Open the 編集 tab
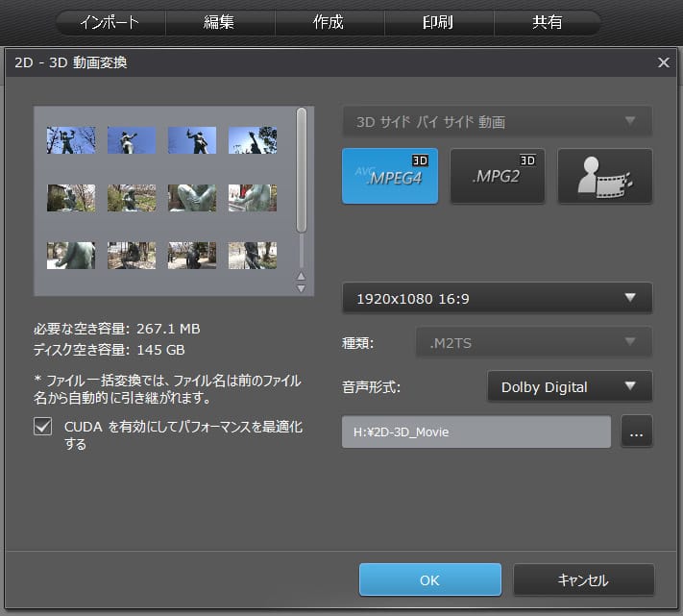Image resolution: width=683 pixels, height=616 pixels. point(219,22)
